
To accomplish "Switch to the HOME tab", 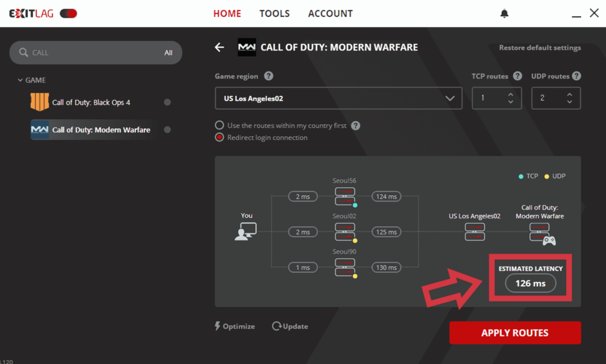I will (227, 14).
